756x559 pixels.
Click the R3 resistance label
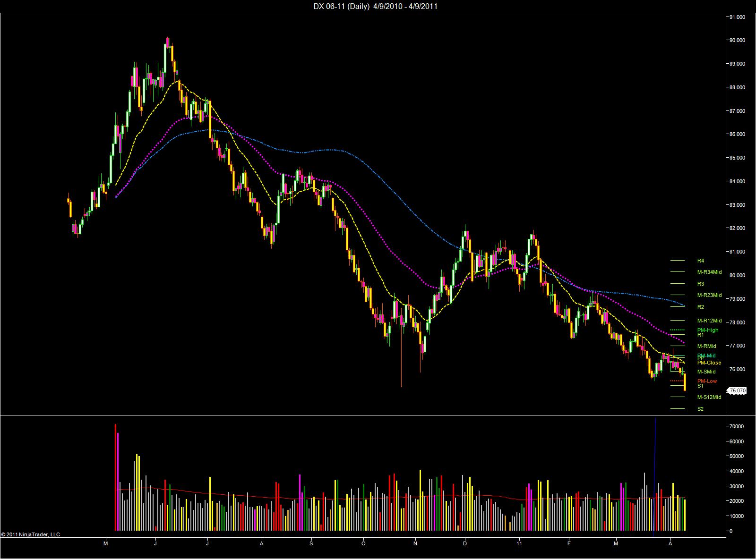700,284
